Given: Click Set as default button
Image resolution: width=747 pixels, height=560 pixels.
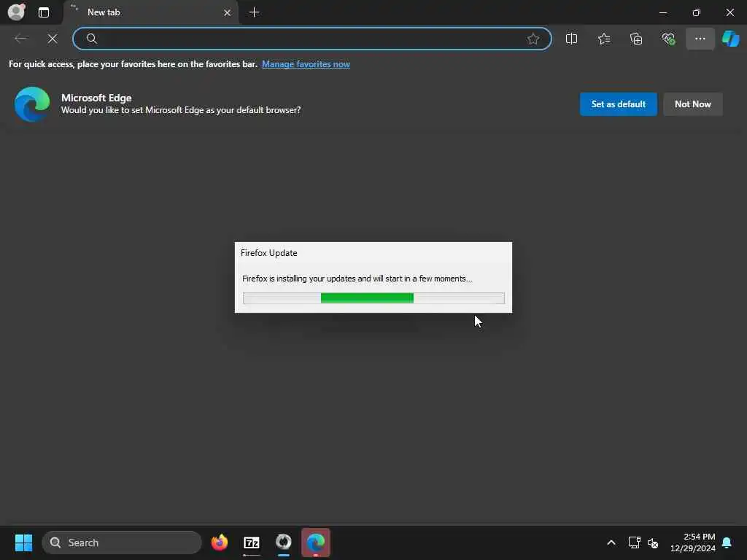Looking at the screenshot, I should pos(618,104).
